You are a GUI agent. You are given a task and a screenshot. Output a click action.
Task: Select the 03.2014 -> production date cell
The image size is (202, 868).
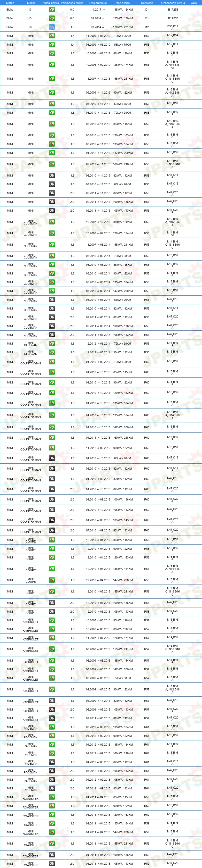pos(98,27)
